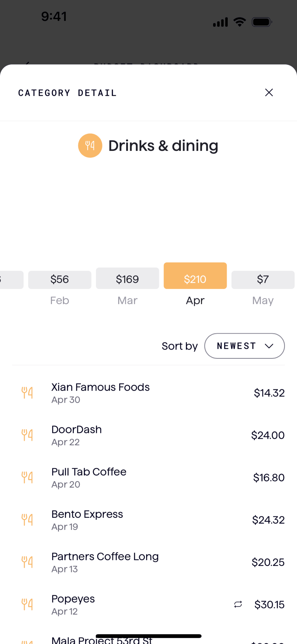Tap the partially visible month bar left of Feb
This screenshot has width=297, height=644.
point(11,279)
